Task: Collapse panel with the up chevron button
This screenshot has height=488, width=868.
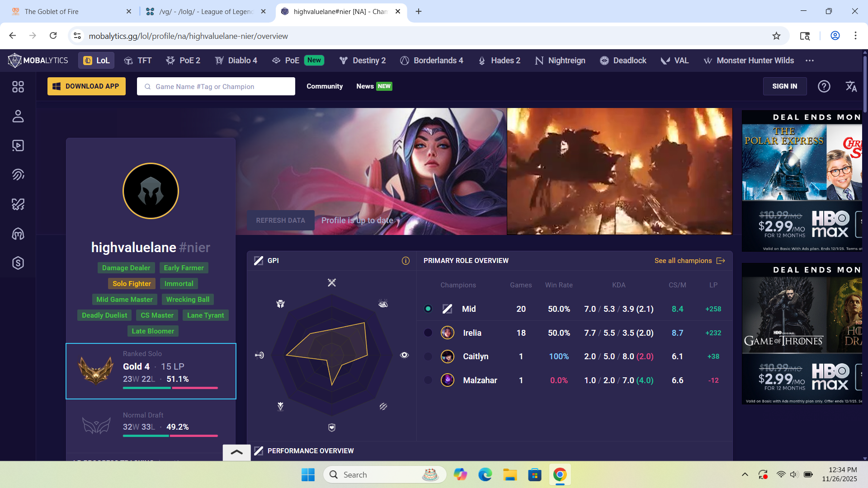Action: tap(236, 452)
